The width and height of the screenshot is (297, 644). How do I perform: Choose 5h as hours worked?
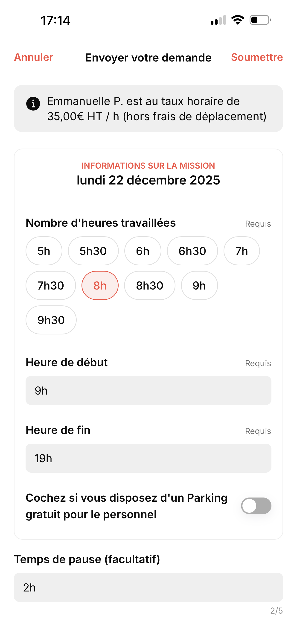pos(44,251)
